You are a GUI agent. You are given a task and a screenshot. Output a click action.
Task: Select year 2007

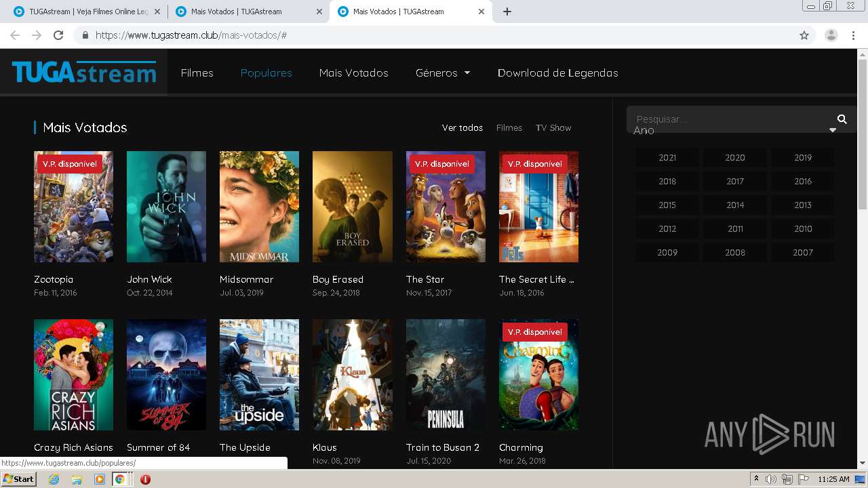coord(803,252)
